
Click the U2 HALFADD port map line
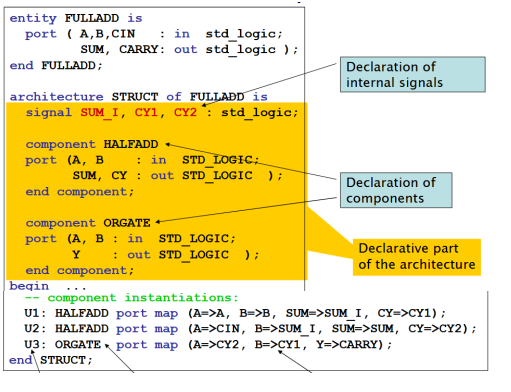pos(251,329)
